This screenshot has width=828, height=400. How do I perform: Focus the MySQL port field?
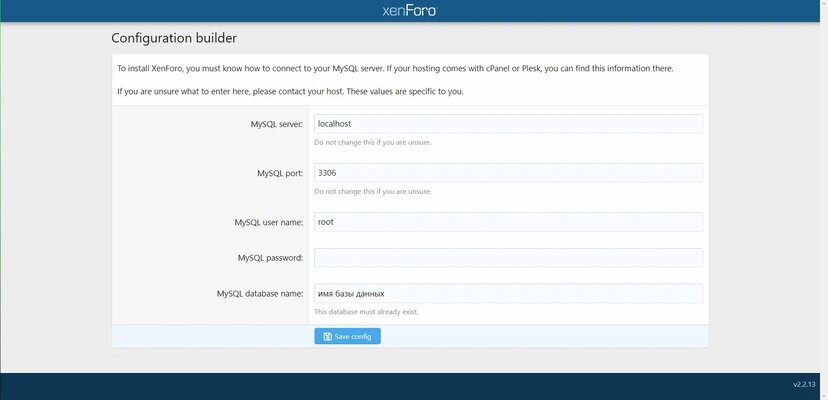(x=508, y=173)
